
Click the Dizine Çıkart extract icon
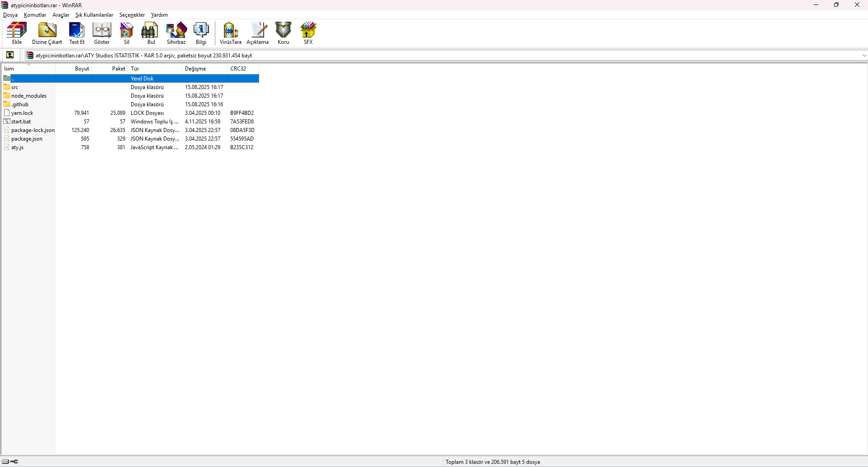point(47,33)
